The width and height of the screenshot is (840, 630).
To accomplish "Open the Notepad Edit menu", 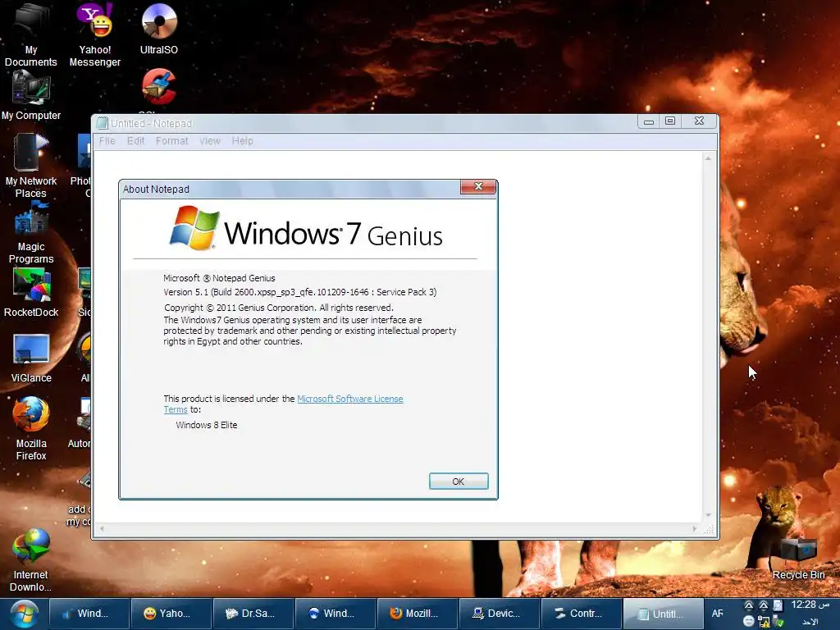I will tap(135, 141).
